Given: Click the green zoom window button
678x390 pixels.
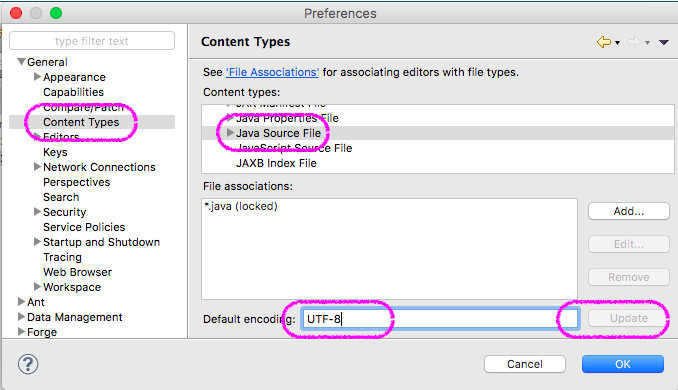Looking at the screenshot, I should pos(56,13).
